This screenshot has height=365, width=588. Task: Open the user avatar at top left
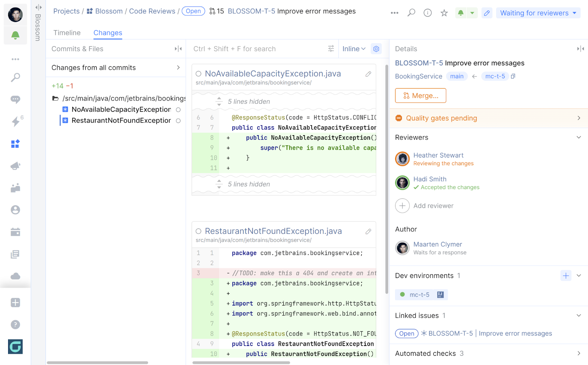[x=15, y=15]
